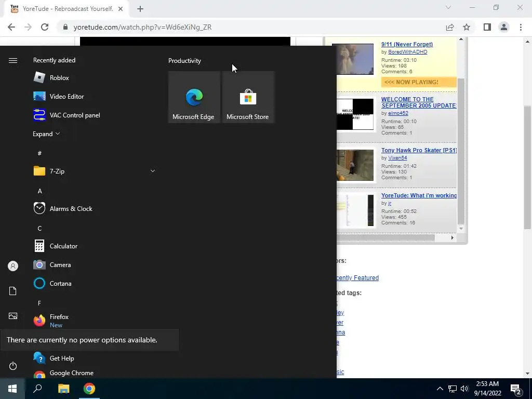
Task: Click the Tony Hawk video thumbnail
Action: [x=355, y=165]
